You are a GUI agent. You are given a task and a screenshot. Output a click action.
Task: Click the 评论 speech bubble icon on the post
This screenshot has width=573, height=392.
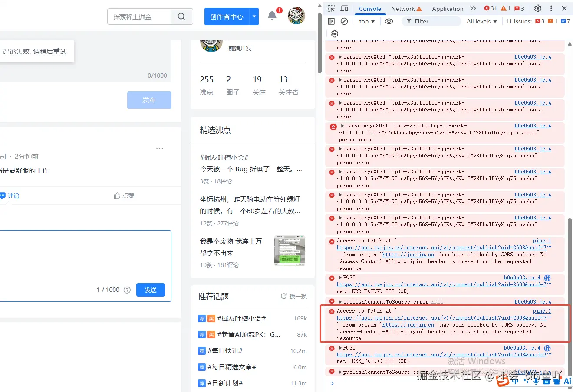(3, 196)
